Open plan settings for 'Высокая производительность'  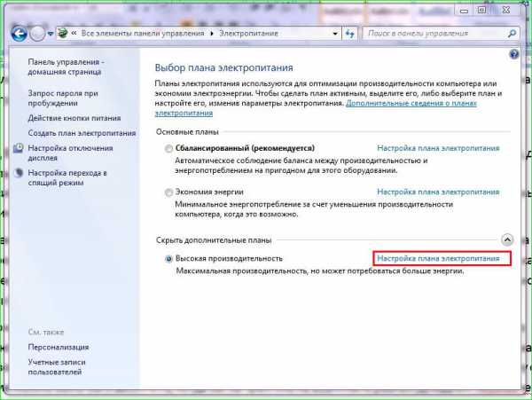point(438,258)
